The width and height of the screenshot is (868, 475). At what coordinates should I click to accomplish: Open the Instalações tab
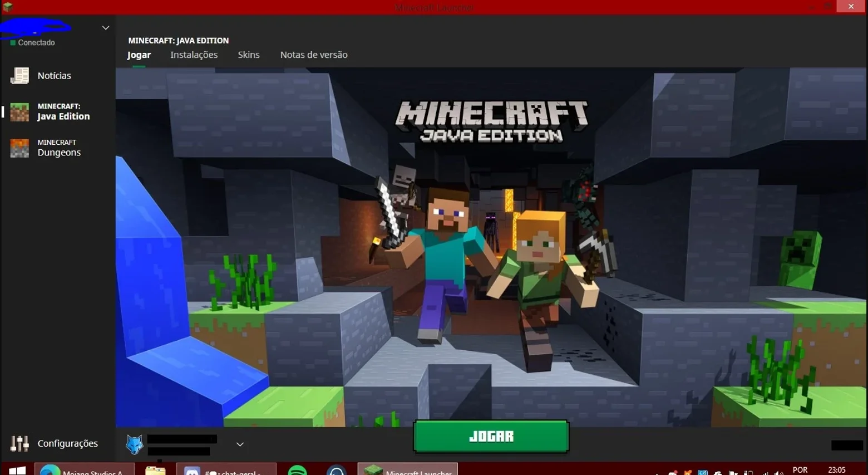[194, 55]
